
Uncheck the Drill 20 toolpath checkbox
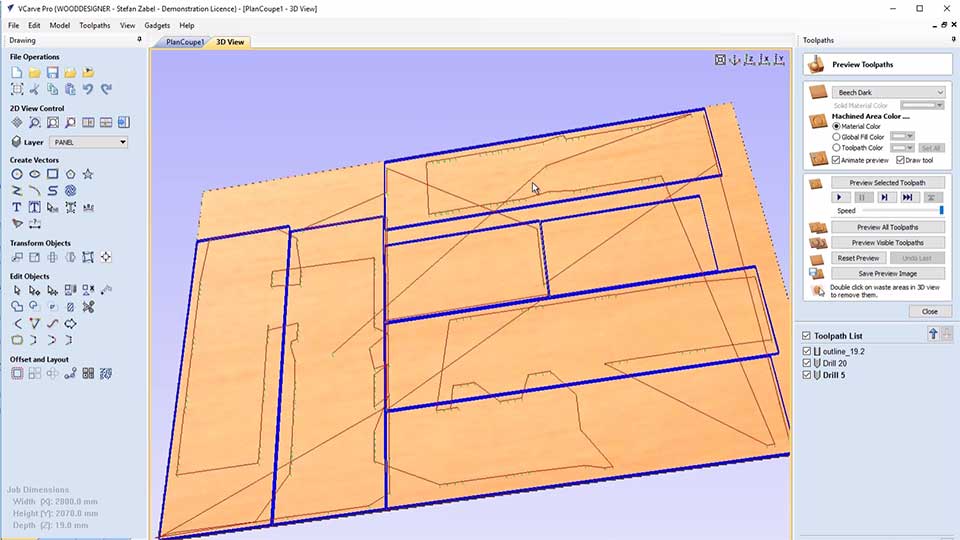806,363
